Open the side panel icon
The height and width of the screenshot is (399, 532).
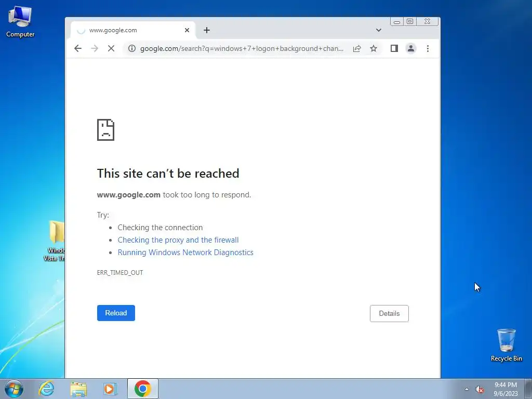point(394,48)
